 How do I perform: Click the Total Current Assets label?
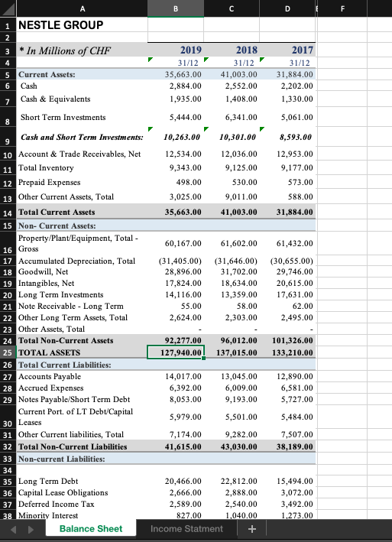57,212
